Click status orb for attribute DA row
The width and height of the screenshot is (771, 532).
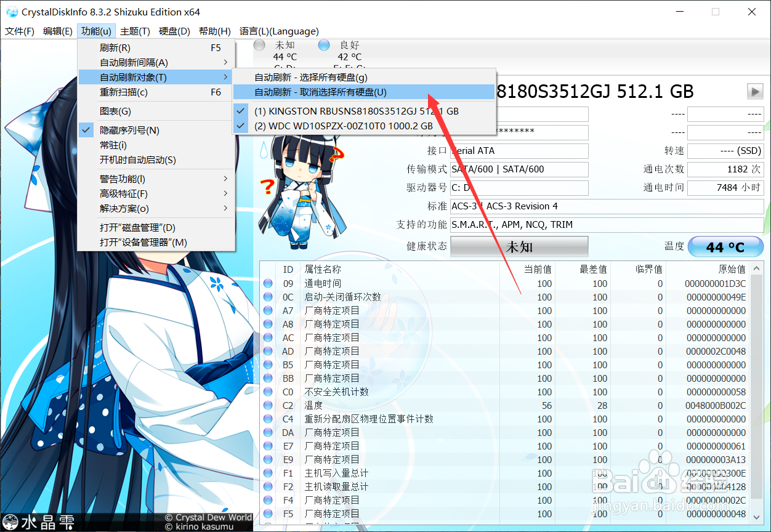click(268, 433)
